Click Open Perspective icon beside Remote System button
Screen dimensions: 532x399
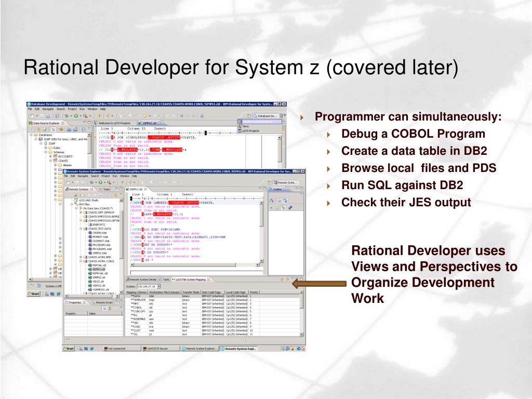point(270,183)
